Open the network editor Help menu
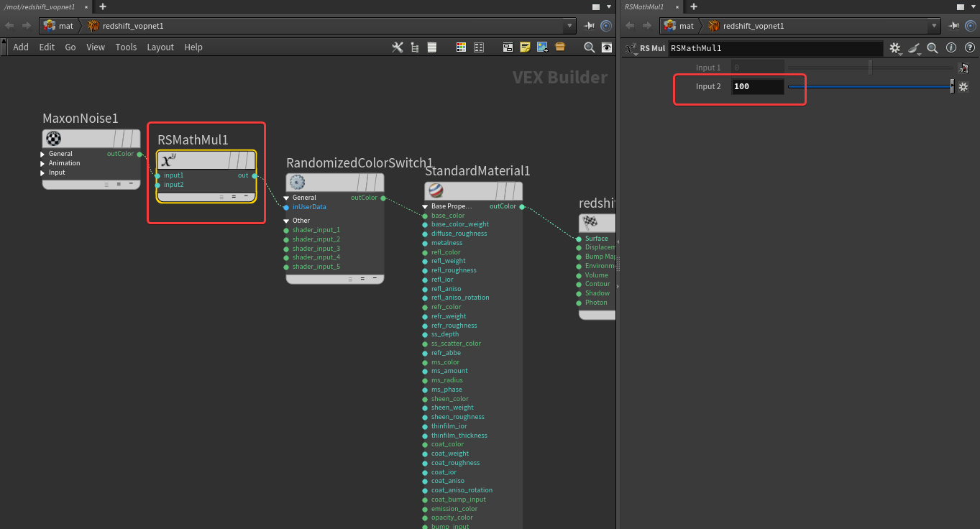Viewport: 980px width, 529px height. (x=193, y=47)
